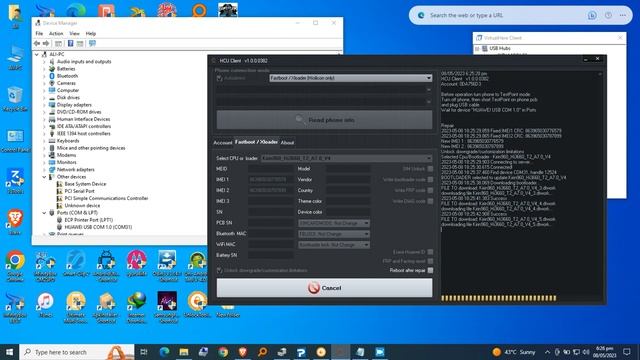The width and height of the screenshot is (640, 360).
Task: Toggle the FRP and Factory reset checkbox
Action: 430,261
